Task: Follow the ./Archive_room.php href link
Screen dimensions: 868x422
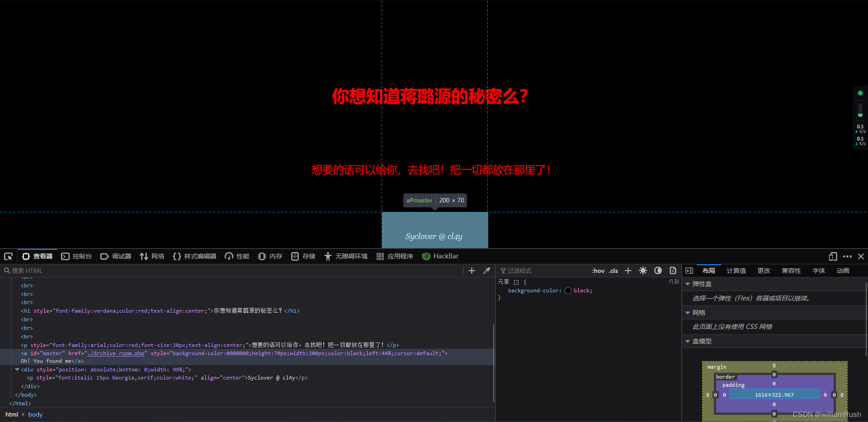Action: click(x=116, y=353)
